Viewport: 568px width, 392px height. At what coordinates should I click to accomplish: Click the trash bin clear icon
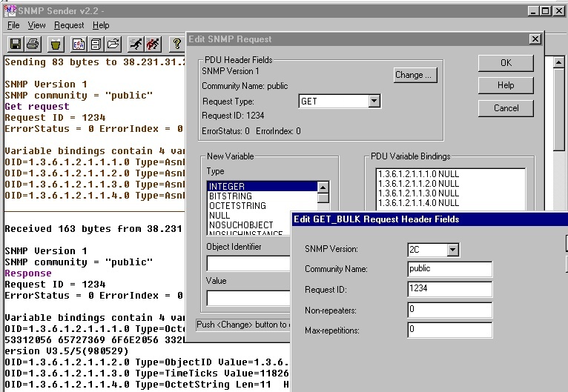(x=56, y=44)
